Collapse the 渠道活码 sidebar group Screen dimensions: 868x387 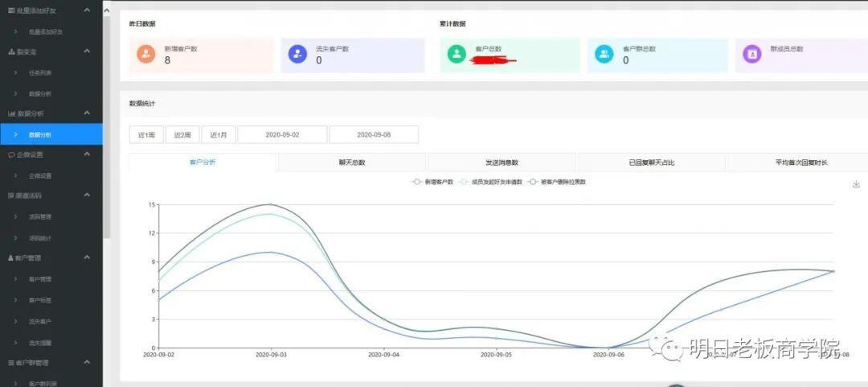[x=87, y=196]
